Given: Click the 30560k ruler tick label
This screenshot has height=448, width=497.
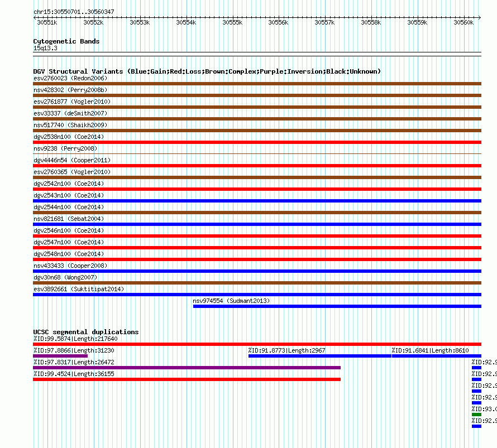Looking at the screenshot, I should [463, 22].
